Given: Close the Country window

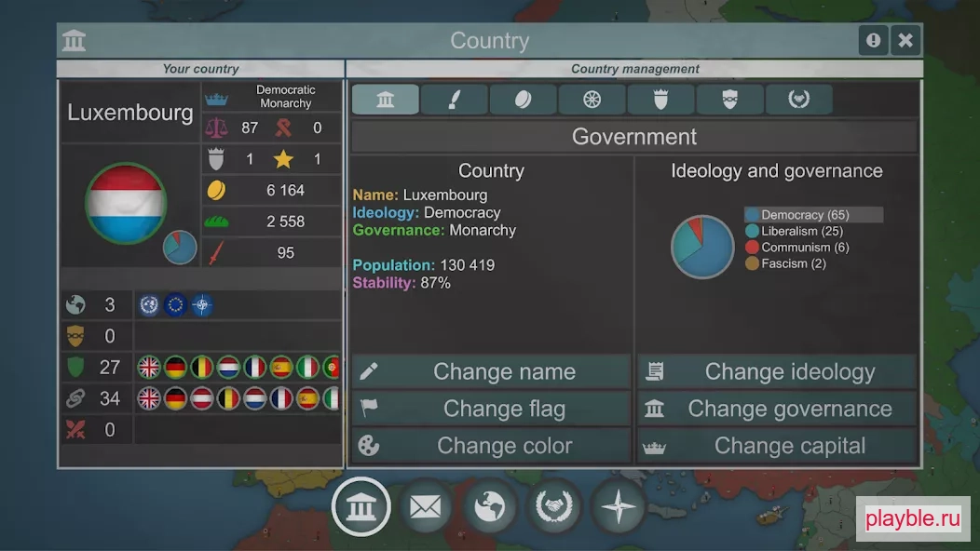Looking at the screenshot, I should [x=905, y=41].
